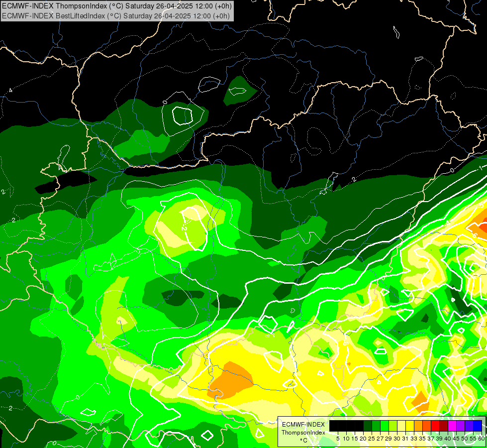
Task: Select the yellow-green 29–30 legend swatch
Action: click(x=393, y=426)
